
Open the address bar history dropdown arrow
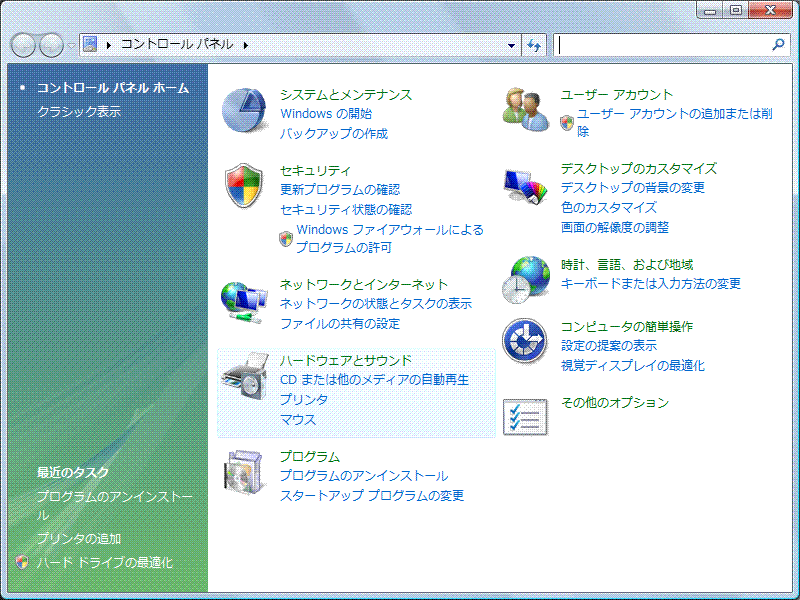pos(511,45)
